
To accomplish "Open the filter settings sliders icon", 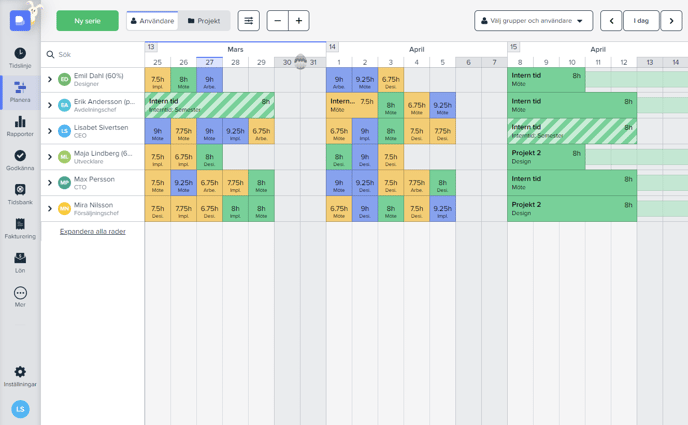I will click(x=248, y=21).
